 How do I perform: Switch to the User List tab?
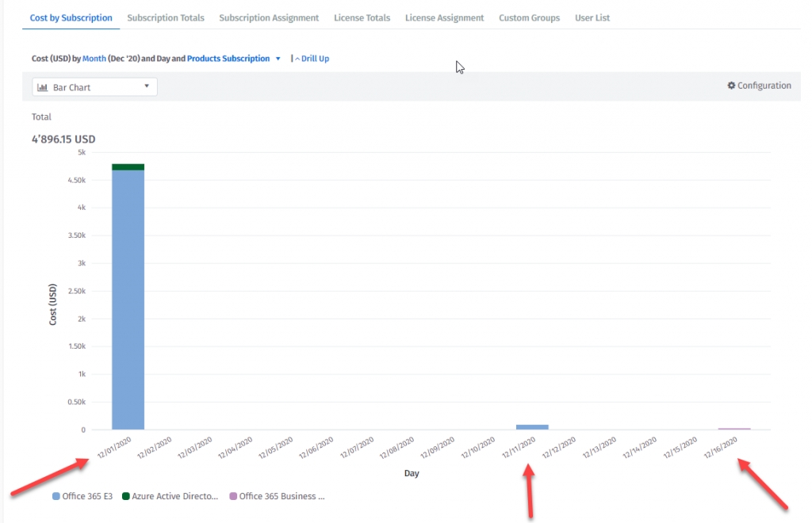click(592, 17)
